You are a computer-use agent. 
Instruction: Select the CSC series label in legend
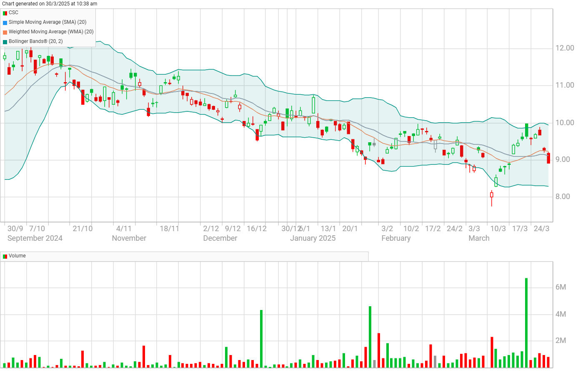click(x=13, y=13)
